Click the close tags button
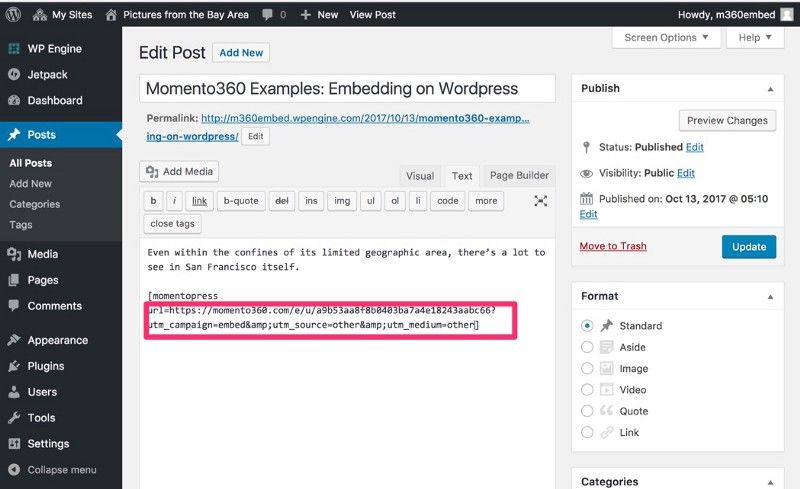 172,224
